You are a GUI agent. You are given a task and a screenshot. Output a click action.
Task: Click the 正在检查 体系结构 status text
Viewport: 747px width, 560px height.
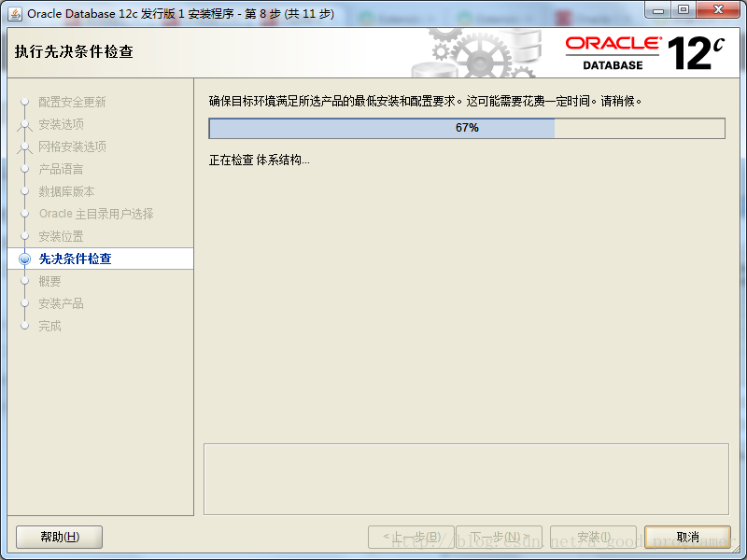(260, 160)
